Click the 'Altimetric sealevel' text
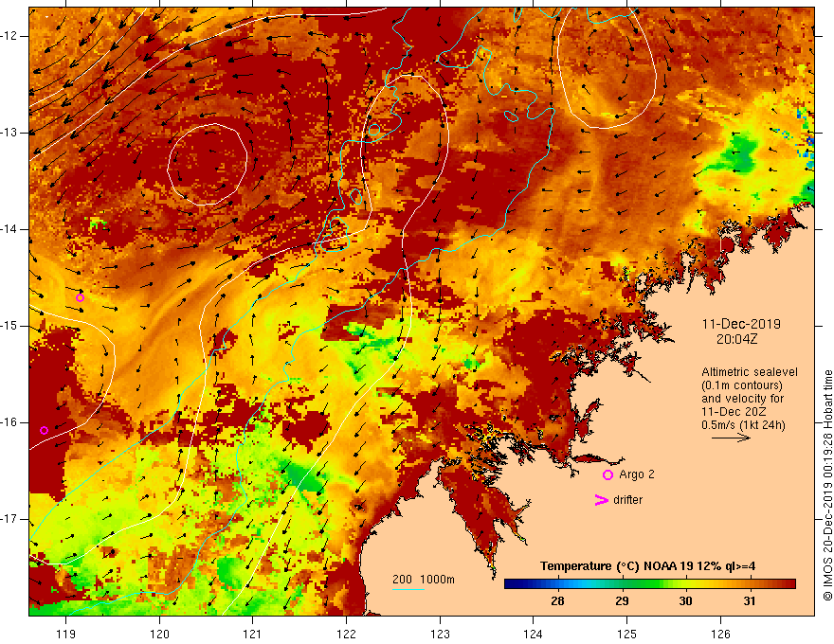Image resolution: width=834 pixels, height=644 pixels. pos(750,372)
